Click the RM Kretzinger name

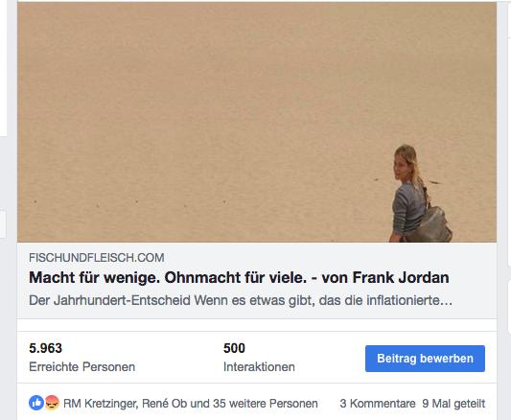(101, 404)
